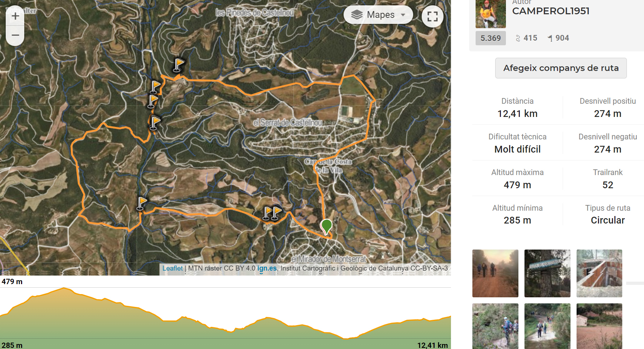Open the Leaflet attribution link

tap(172, 268)
